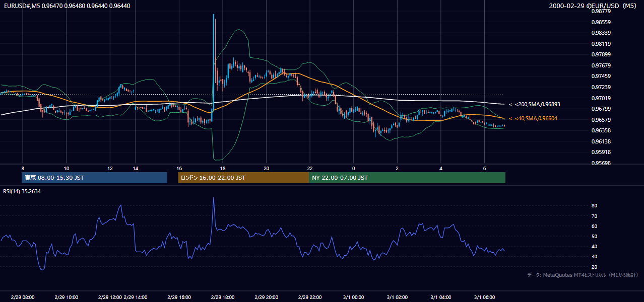The image size is (644, 302).
Task: Click price level 0.97239 on the axis
Action: click(x=601, y=87)
